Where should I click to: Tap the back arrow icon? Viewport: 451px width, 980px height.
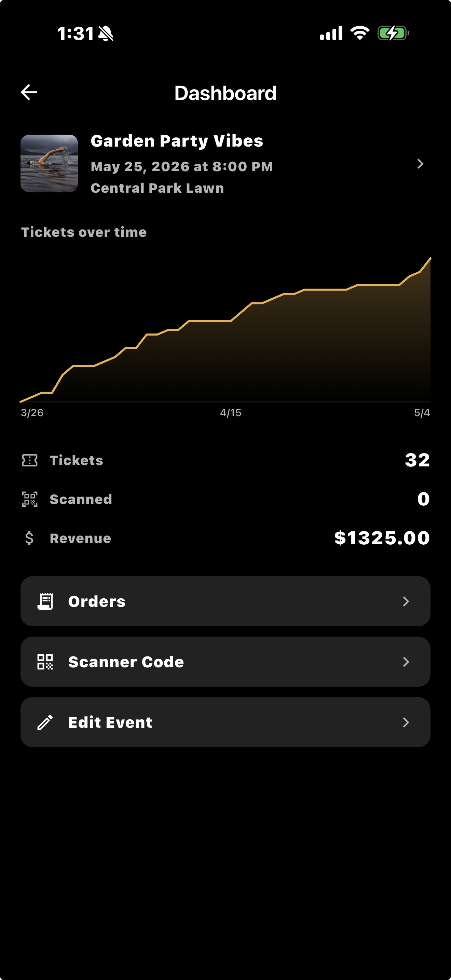coord(29,93)
